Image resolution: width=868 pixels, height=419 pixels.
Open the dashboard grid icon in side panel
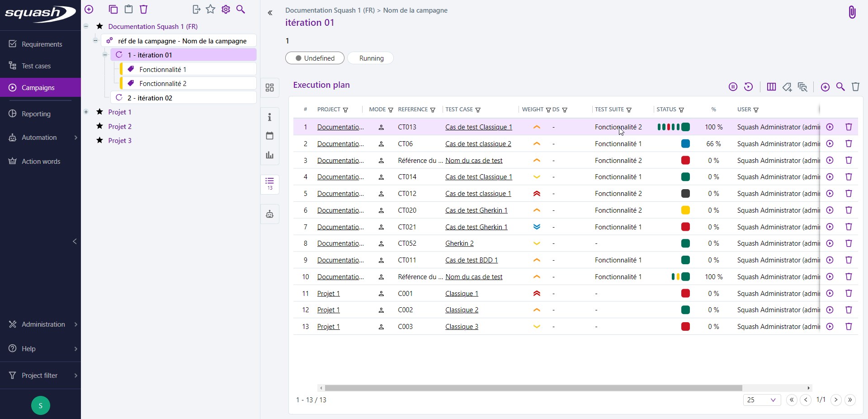270,88
